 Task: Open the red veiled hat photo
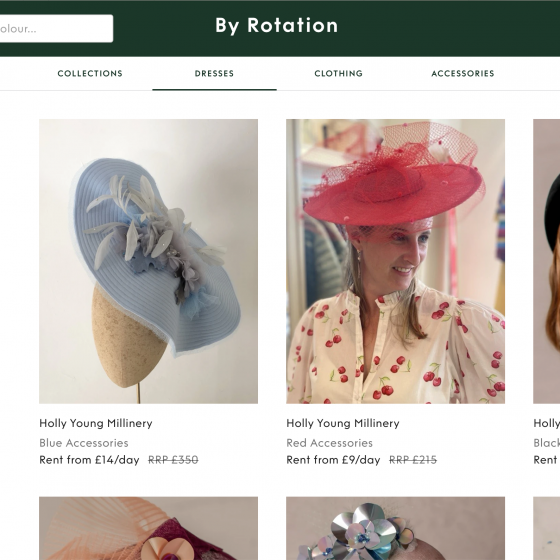click(x=395, y=261)
